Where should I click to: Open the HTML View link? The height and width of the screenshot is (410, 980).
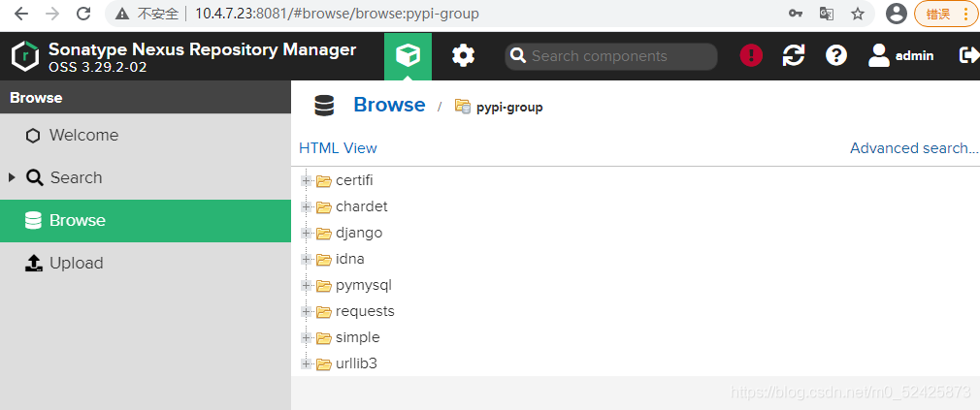pos(338,148)
